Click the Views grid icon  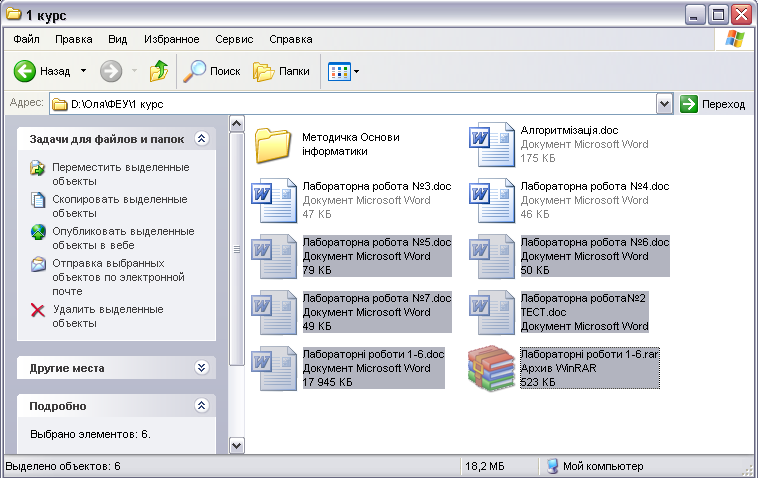339,72
